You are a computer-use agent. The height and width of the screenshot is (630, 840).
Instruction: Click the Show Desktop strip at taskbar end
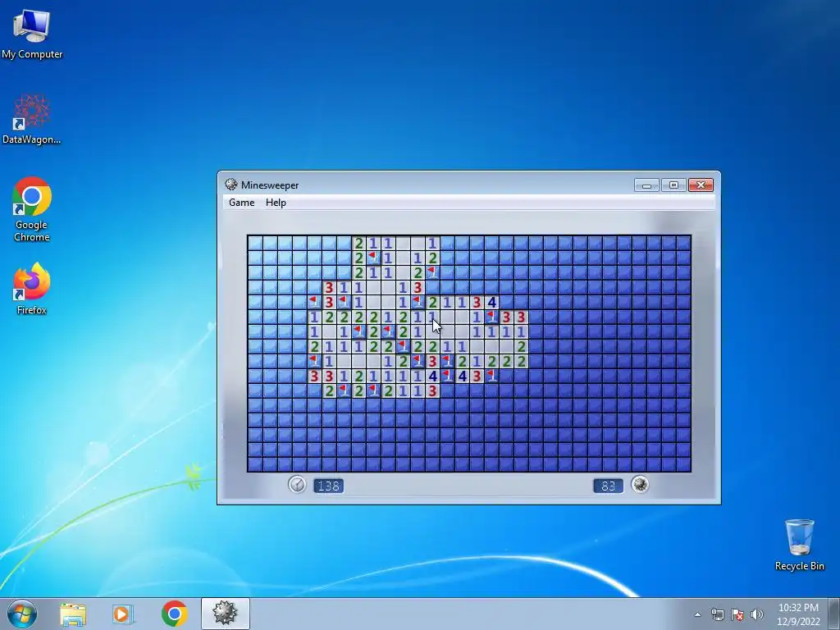pos(834,614)
